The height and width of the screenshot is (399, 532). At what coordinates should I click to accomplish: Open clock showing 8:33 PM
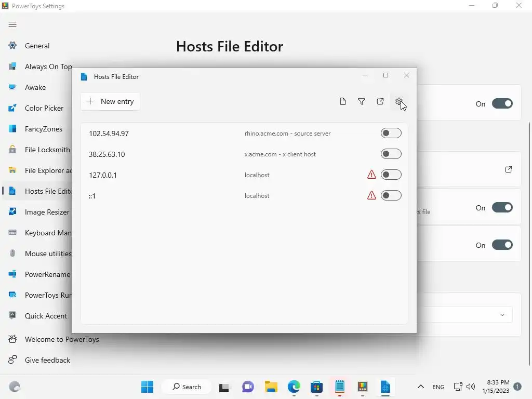[496, 387]
